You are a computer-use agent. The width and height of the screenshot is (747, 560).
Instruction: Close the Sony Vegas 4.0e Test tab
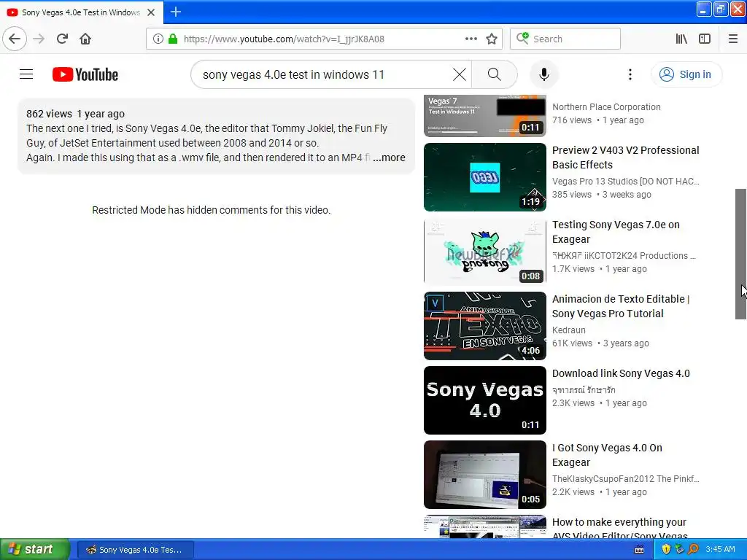pos(151,12)
